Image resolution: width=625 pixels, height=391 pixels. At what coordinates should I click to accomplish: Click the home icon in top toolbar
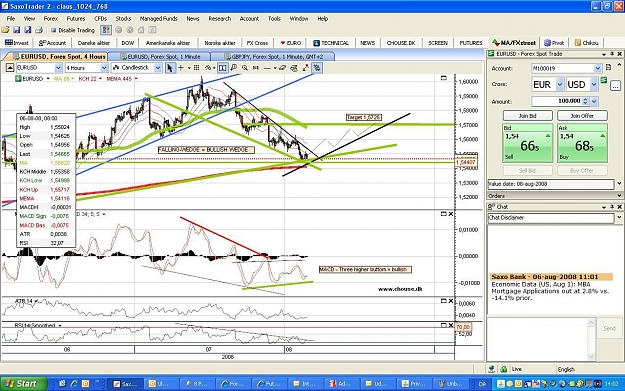click(x=141, y=30)
